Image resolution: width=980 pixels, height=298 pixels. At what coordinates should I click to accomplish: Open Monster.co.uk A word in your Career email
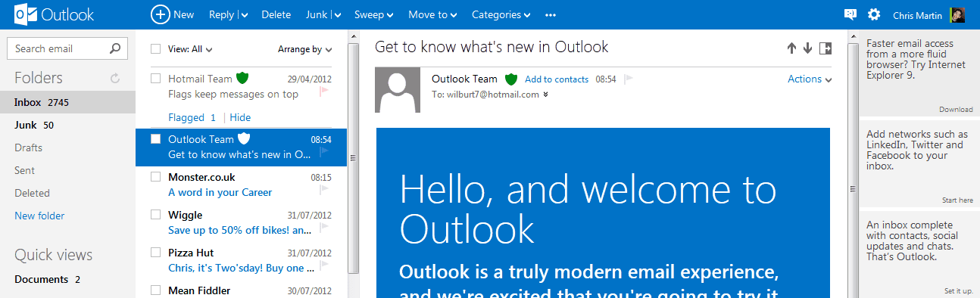tap(241, 185)
